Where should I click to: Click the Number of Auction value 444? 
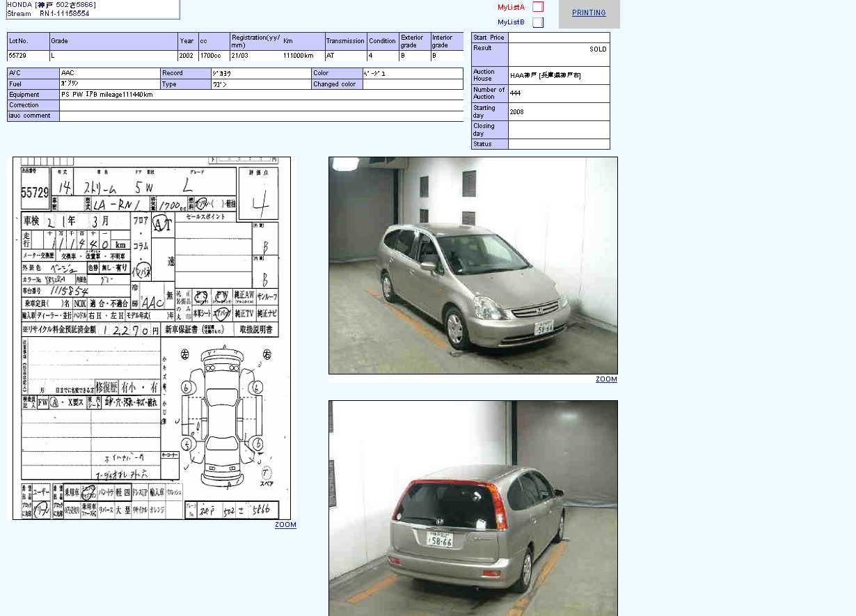pos(559,93)
